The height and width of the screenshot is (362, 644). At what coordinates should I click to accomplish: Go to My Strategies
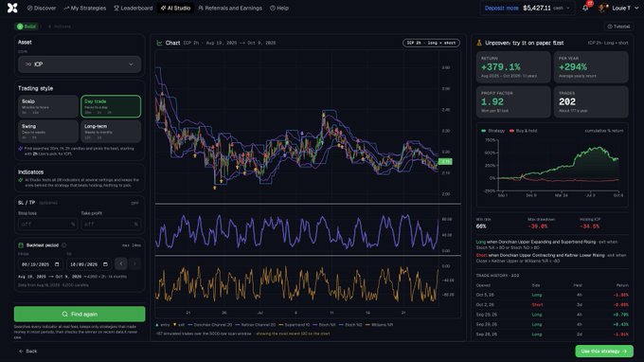(85, 9)
